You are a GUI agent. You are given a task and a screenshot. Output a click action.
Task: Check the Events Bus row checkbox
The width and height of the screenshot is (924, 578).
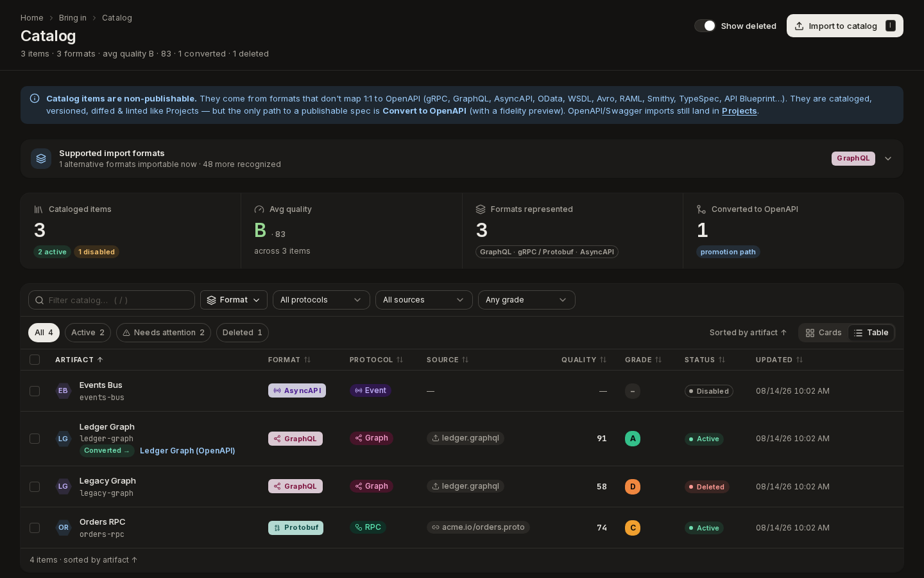pos(35,391)
